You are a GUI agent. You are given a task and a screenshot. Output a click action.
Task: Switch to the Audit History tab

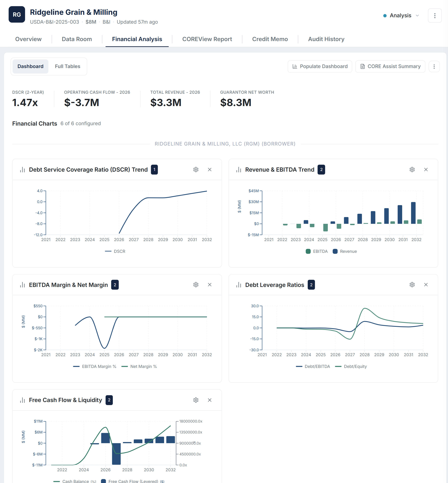click(x=326, y=39)
